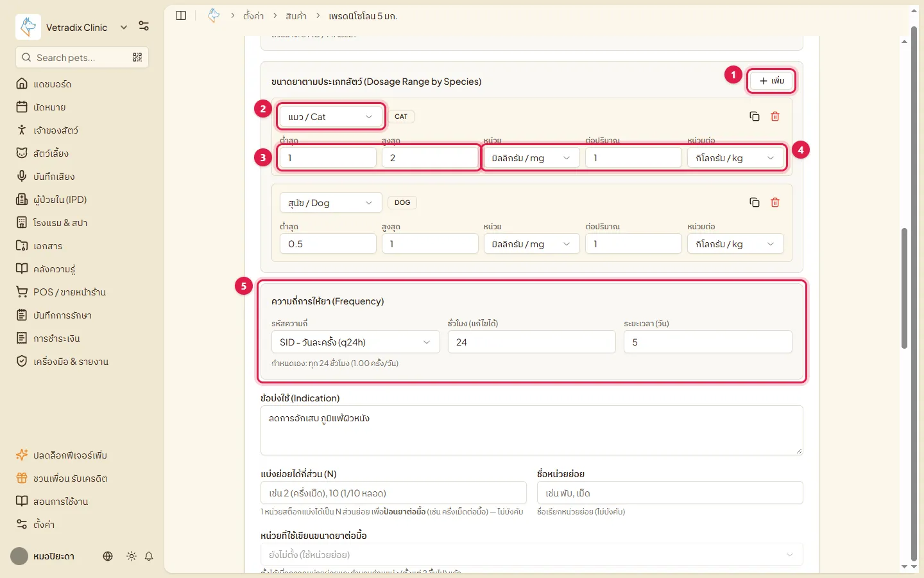Open the ยังไม่ตั้ง dosing unit dropdown
The height and width of the screenshot is (578, 924).
[532, 555]
